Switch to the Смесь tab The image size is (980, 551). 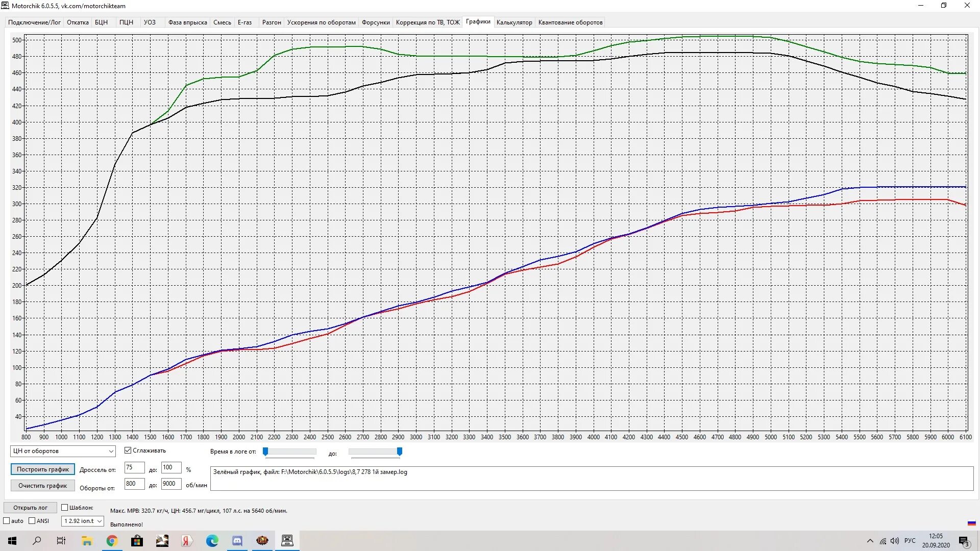point(222,22)
